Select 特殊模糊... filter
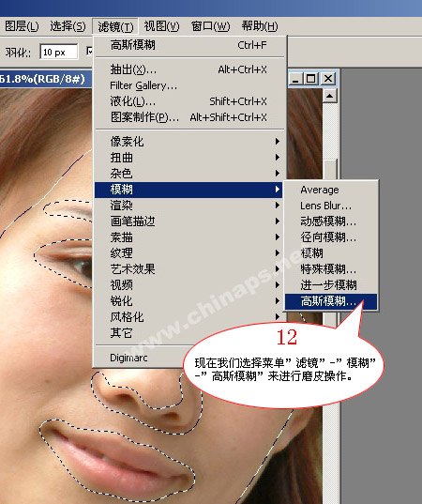The image size is (422, 504). [x=331, y=269]
